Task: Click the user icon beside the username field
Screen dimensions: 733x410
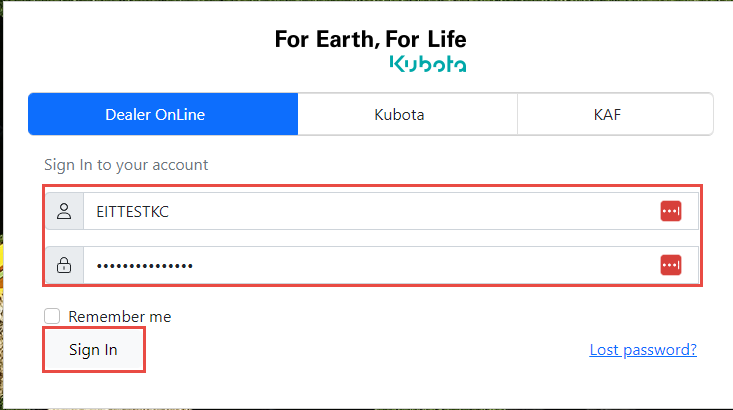Action: (64, 211)
